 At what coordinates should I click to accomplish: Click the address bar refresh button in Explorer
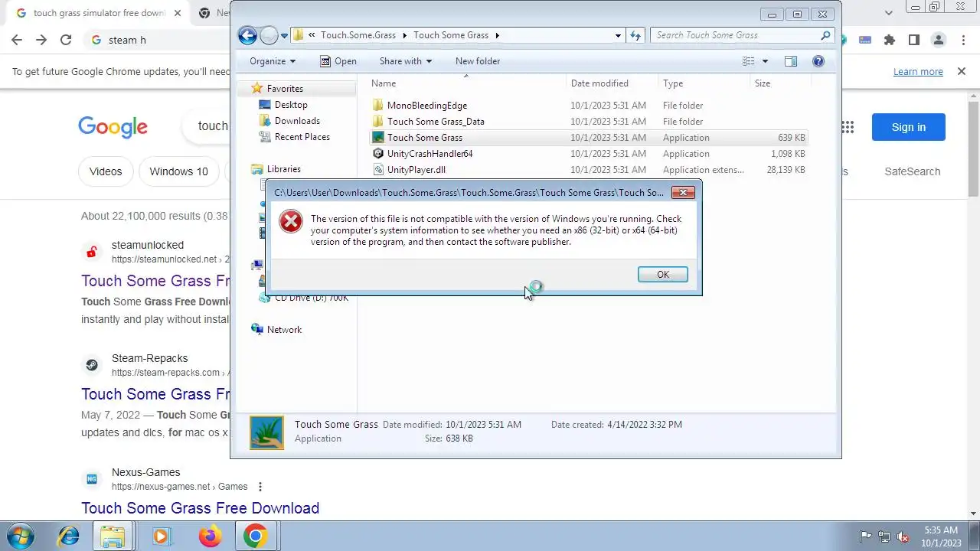point(635,35)
